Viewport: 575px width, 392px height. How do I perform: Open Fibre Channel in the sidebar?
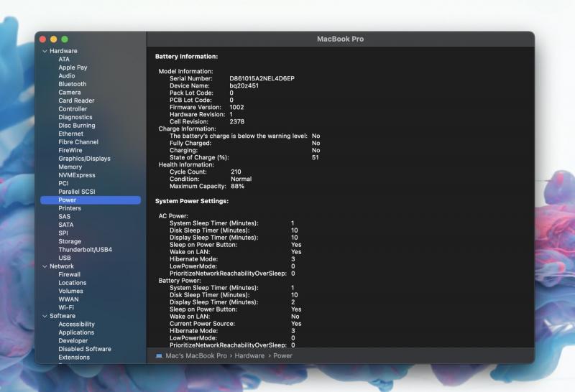click(78, 141)
